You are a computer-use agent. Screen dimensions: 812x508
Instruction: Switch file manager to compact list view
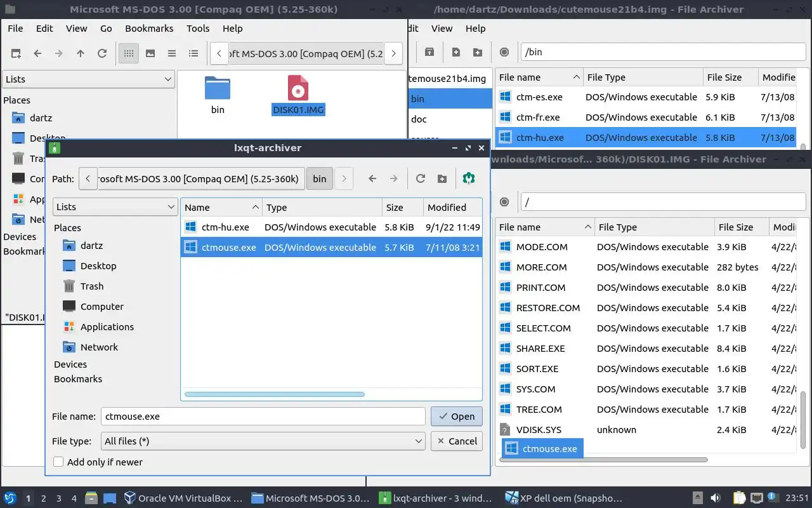click(x=172, y=53)
